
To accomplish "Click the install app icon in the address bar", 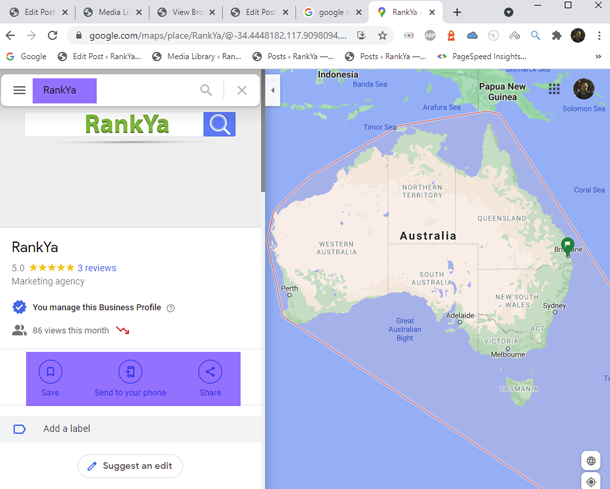I will [x=361, y=36].
